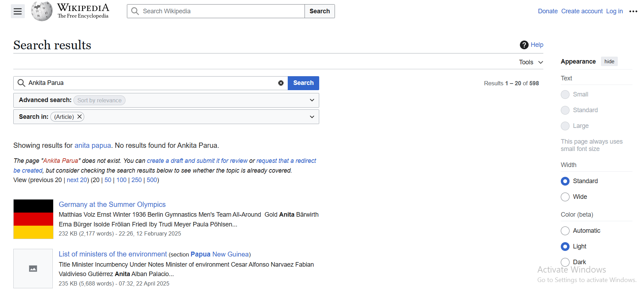Click the Wikipedia globe logo

pos(42,11)
